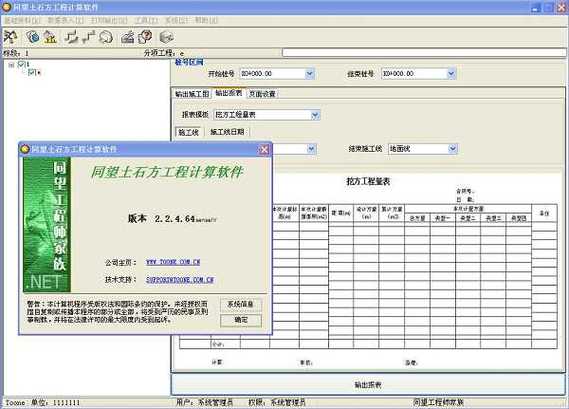Screen dimensions: 569x409
Task: Click the 确定 button in about dialog
Action: coord(241,320)
